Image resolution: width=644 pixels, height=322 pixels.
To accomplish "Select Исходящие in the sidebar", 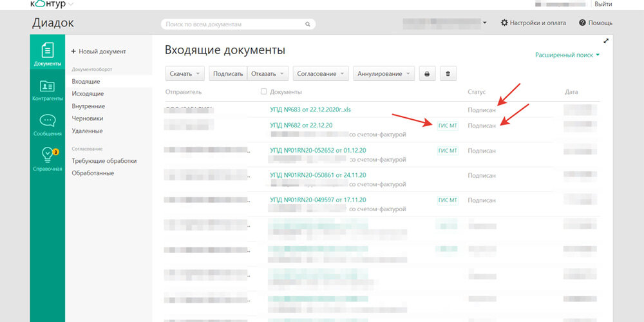I will tap(88, 93).
